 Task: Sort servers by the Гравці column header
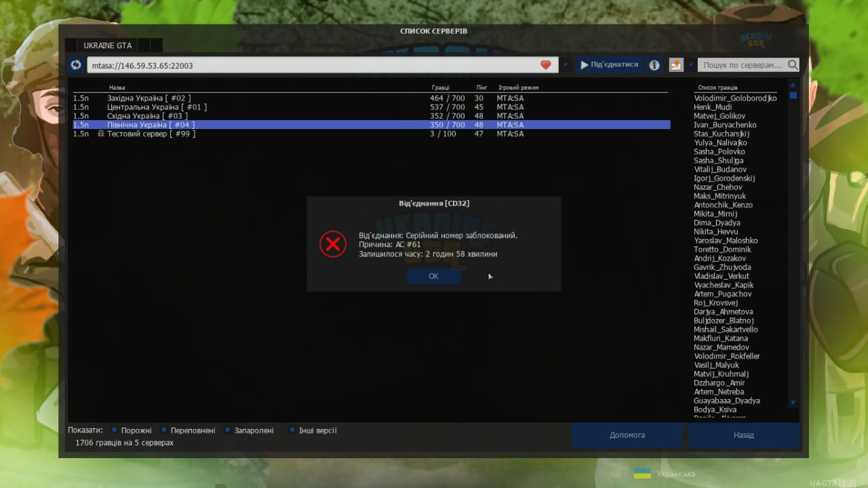point(440,88)
